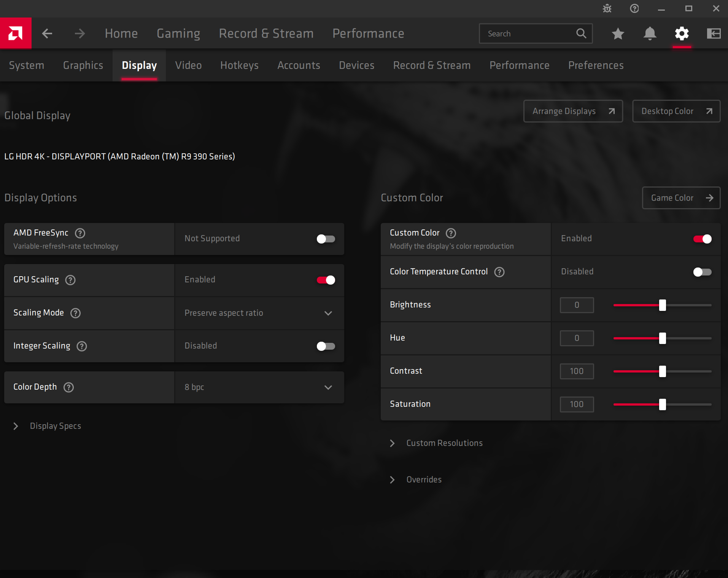
Task: Open favorites star icon
Action: (618, 33)
